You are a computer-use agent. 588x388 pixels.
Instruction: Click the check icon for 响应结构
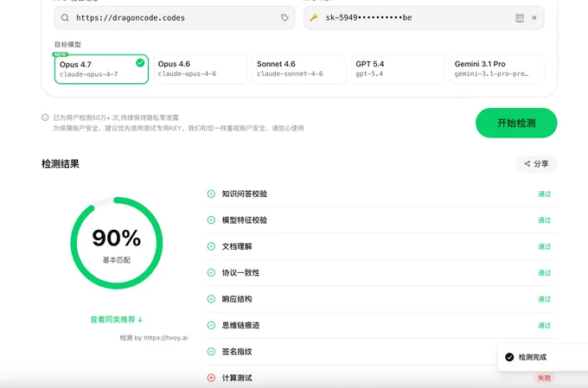pyautogui.click(x=211, y=299)
